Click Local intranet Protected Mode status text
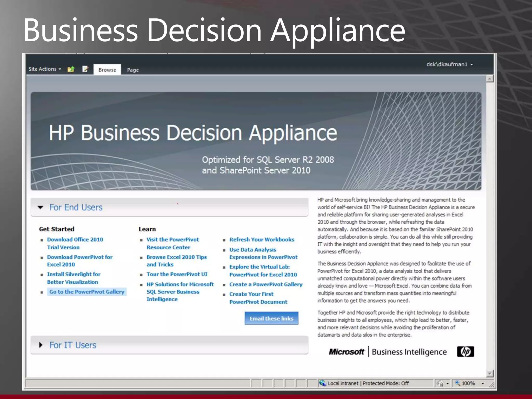Viewport: 532px width, 399px height. (368, 383)
